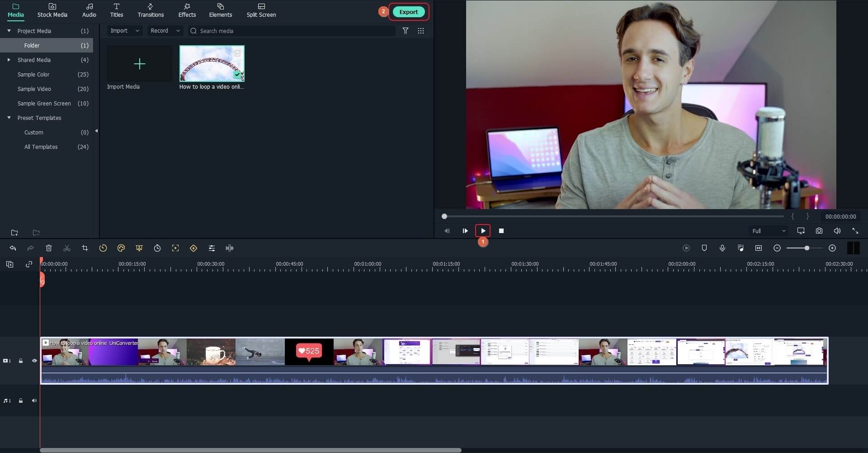Click the render preview icon
The height and width of the screenshot is (453, 868).
(x=686, y=248)
